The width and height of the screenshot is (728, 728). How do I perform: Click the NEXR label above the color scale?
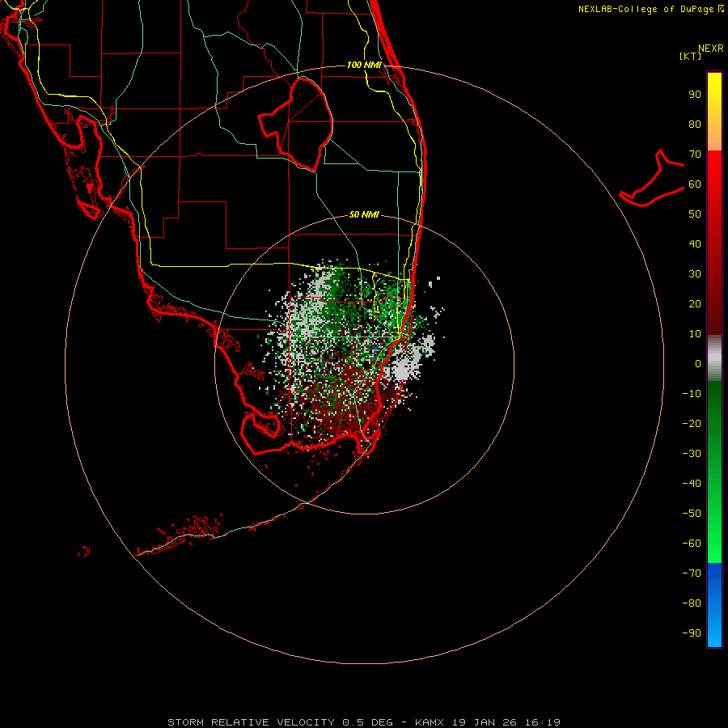711,49
